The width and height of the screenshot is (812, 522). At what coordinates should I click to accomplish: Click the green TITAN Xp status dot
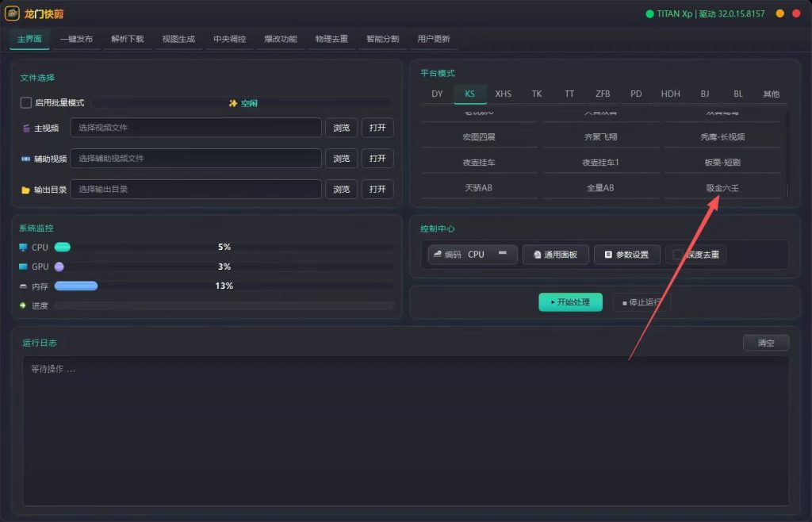tap(649, 14)
